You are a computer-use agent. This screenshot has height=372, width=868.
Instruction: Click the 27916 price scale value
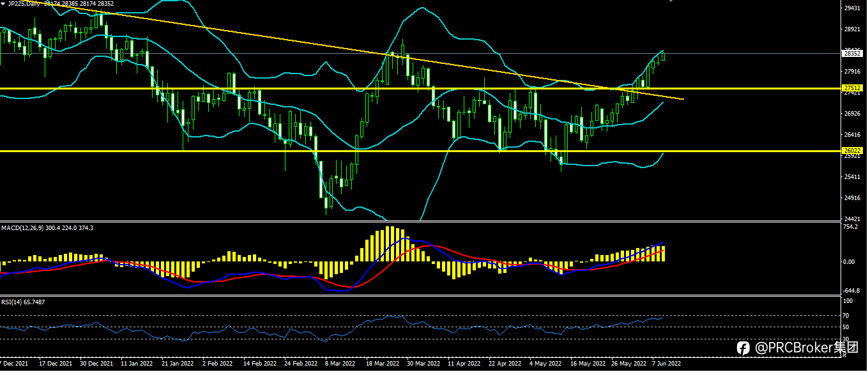coord(851,72)
